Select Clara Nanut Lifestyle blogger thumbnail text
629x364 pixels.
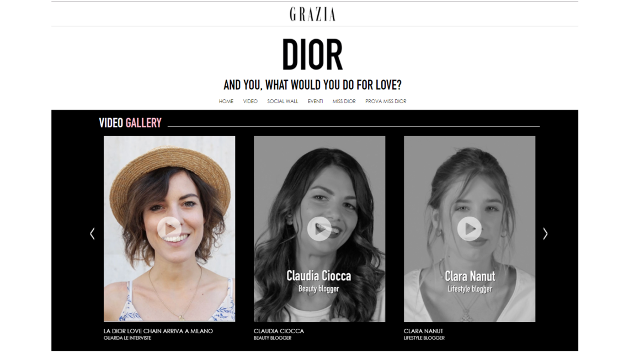470,281
